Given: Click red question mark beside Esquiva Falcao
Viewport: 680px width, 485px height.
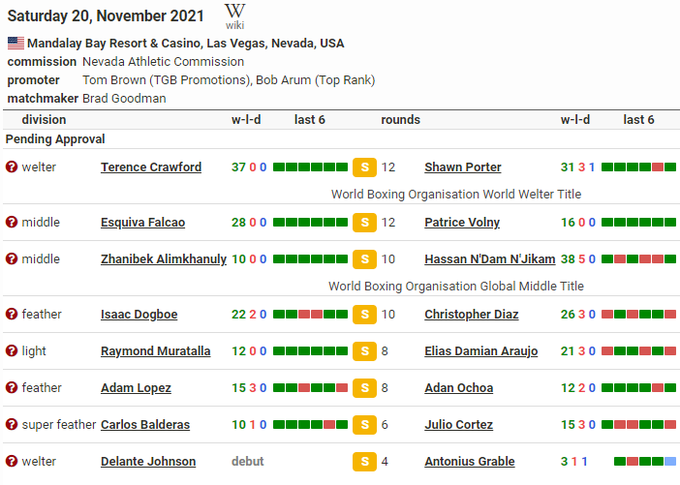Looking at the screenshot, I should coord(12,222).
